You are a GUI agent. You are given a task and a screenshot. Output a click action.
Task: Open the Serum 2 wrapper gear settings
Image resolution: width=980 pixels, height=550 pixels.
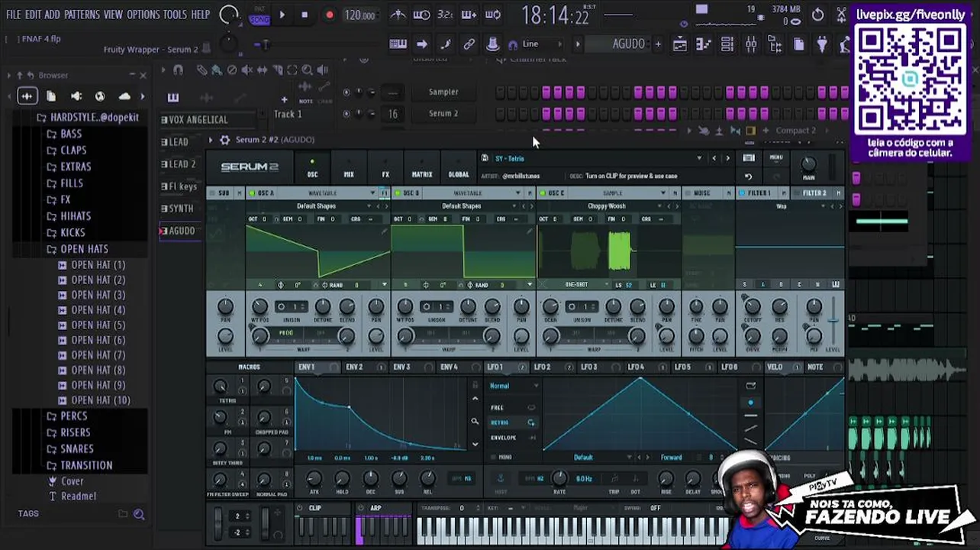pyautogui.click(x=224, y=140)
